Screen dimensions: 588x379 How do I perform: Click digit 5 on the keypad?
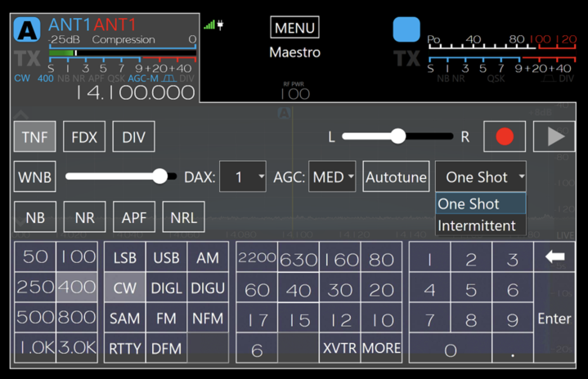[x=471, y=288]
